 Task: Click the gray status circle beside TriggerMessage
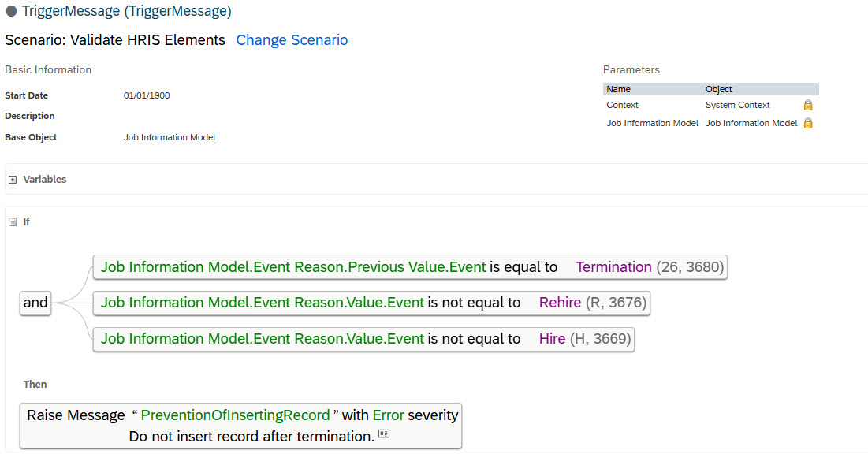(x=11, y=11)
